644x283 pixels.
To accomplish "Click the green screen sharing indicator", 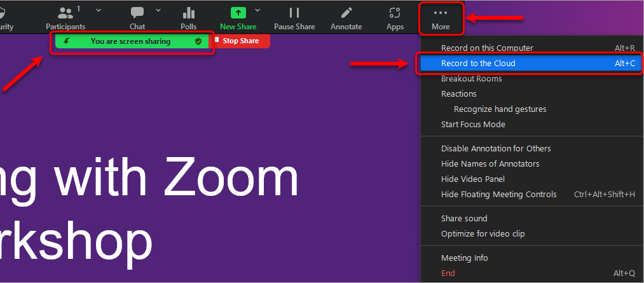I will coord(132,41).
